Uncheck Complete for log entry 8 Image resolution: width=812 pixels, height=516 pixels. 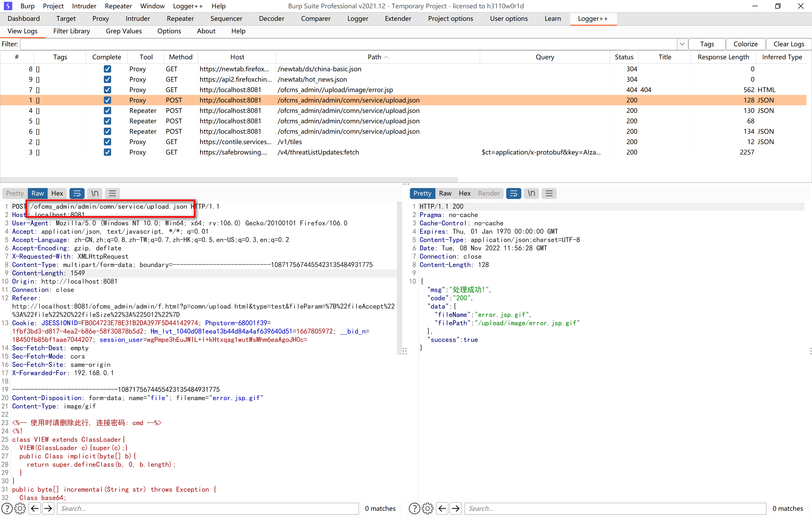(107, 69)
